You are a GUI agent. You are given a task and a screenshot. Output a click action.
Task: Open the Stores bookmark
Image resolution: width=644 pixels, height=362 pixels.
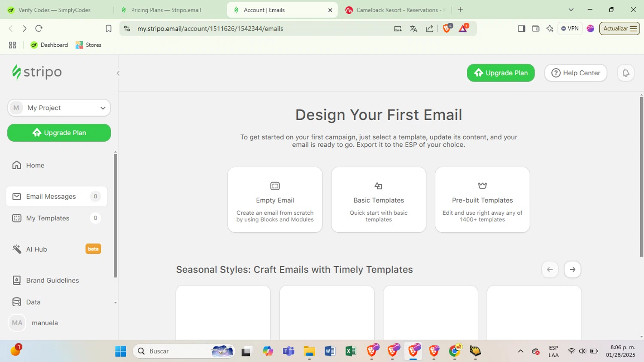(88, 45)
